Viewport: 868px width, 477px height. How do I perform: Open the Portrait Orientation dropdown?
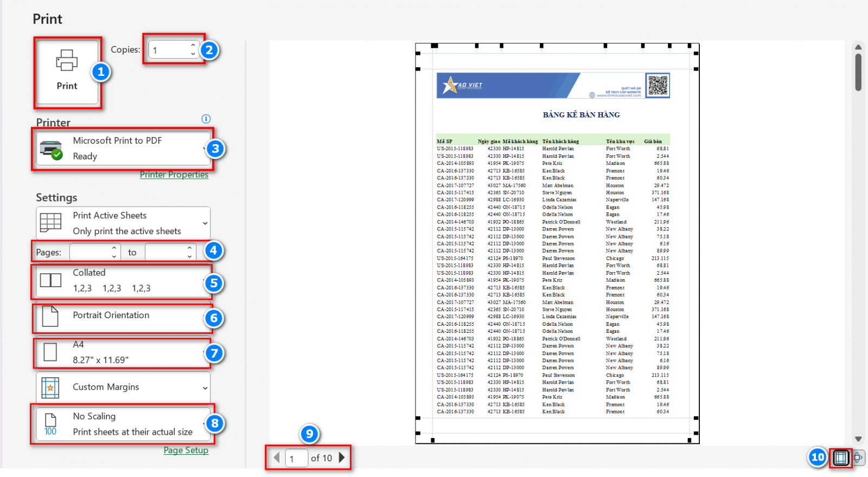[x=123, y=317]
